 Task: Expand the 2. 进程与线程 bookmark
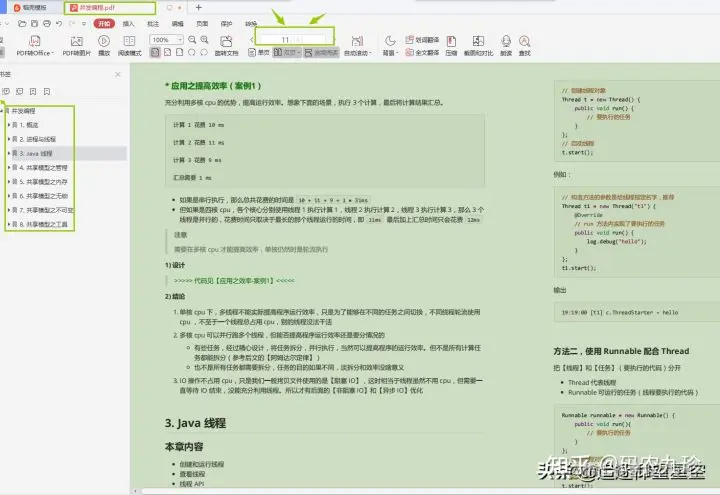(9, 139)
